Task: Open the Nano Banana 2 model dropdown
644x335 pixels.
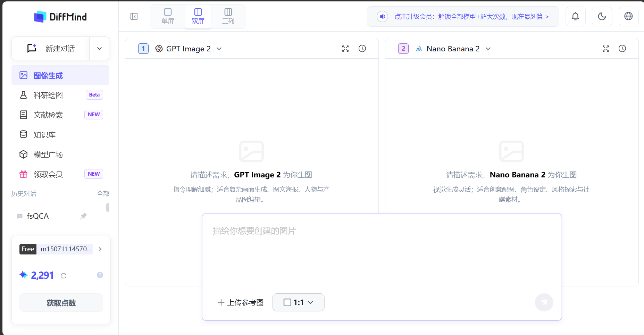Action: (x=453, y=49)
